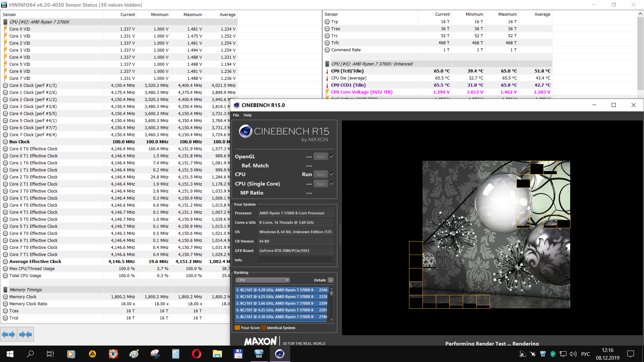Open Opera browser from the taskbar
The image size is (644, 362).
click(196, 354)
